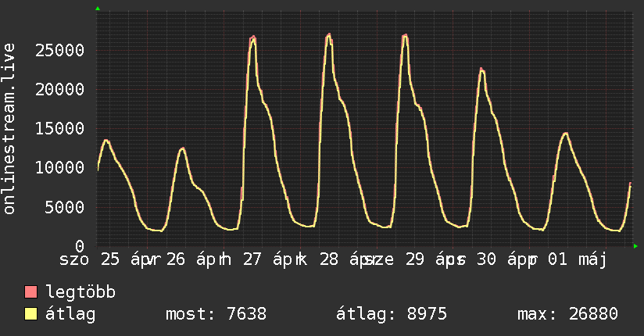This screenshot has height=336, width=644.
Task: Click the most: 7638 value
Action: pyautogui.click(x=216, y=314)
